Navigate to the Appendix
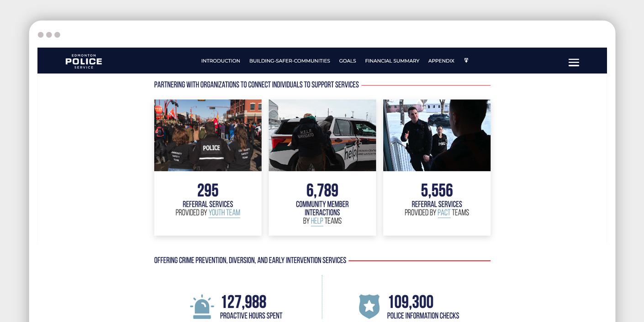This screenshot has height=322, width=644. coord(441,61)
